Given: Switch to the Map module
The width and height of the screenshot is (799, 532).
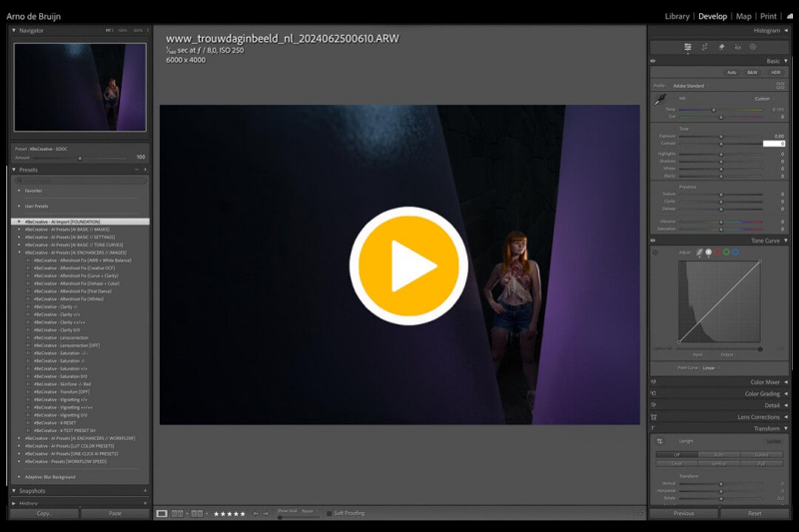Looking at the screenshot, I should (743, 16).
